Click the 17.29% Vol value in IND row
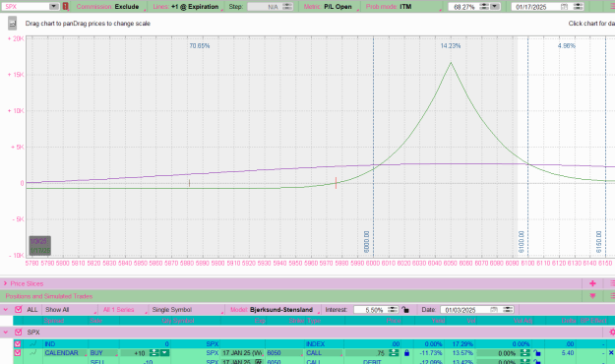The width and height of the screenshot is (615, 364). 462,344
